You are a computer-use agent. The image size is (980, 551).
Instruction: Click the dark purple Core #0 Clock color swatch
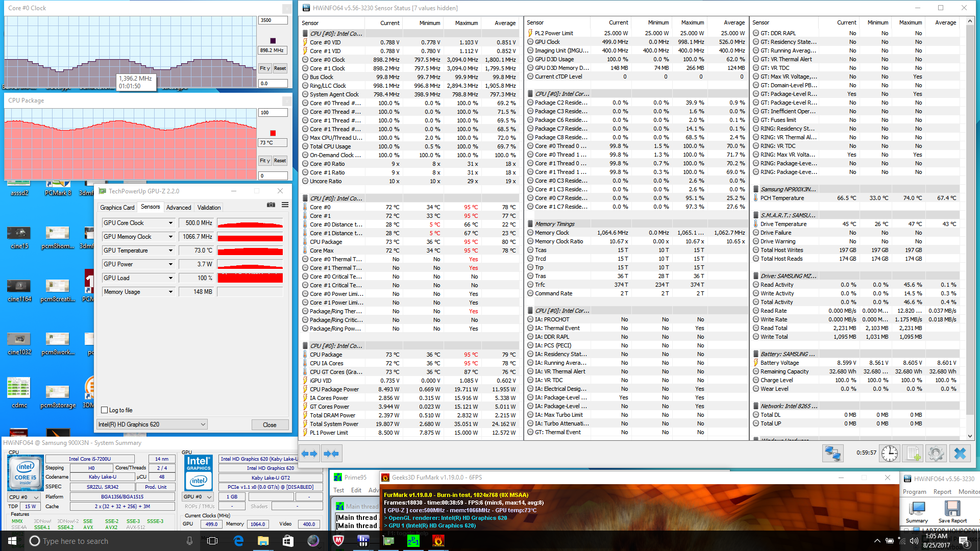click(273, 41)
